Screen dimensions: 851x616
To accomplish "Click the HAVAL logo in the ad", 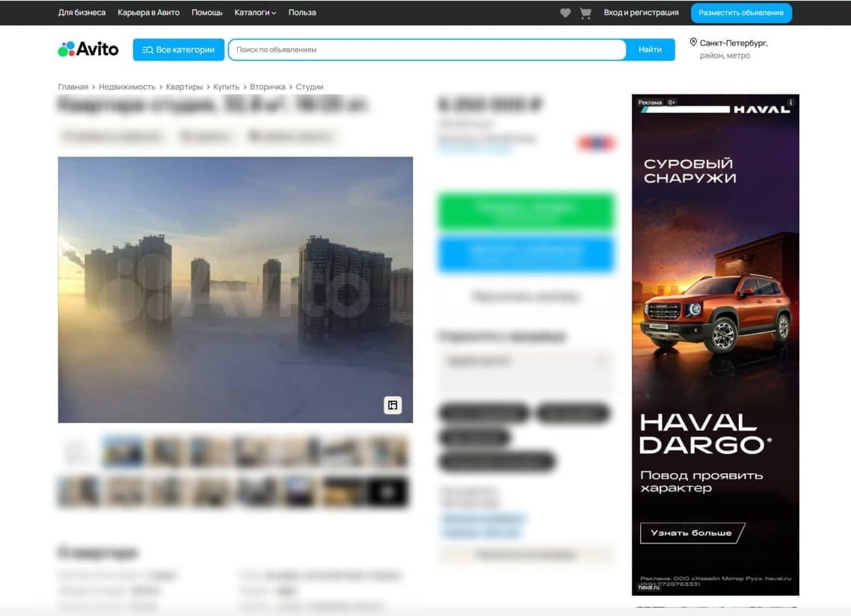I will coord(761,109).
